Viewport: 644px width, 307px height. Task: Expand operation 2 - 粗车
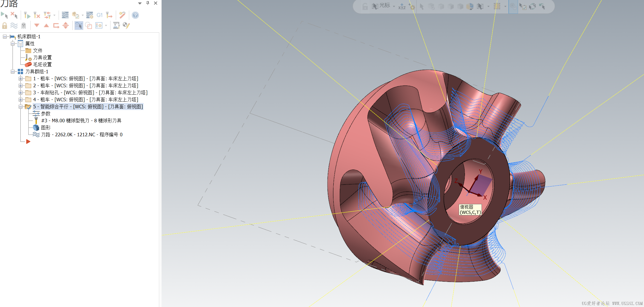20,86
